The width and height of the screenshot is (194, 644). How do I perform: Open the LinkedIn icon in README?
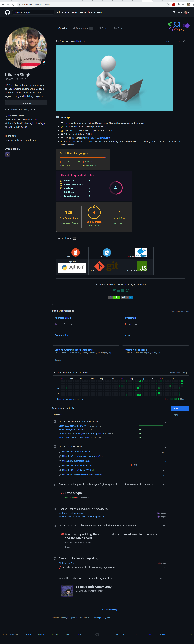119,290
